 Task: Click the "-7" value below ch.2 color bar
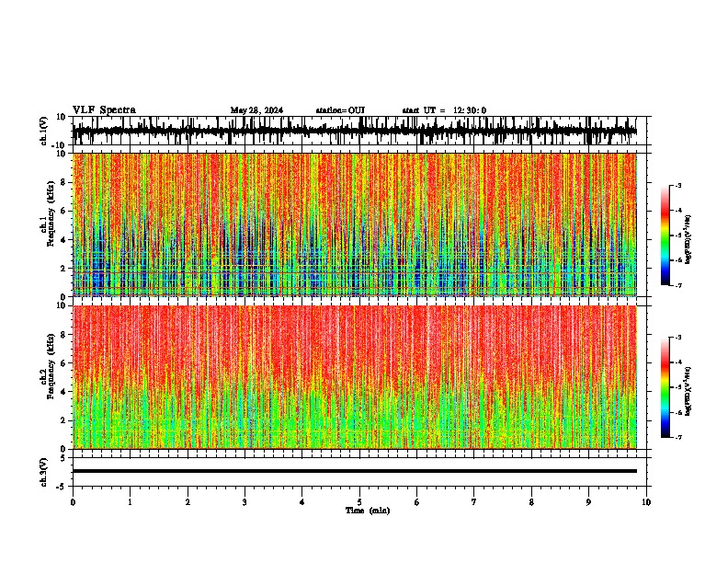coord(678,437)
